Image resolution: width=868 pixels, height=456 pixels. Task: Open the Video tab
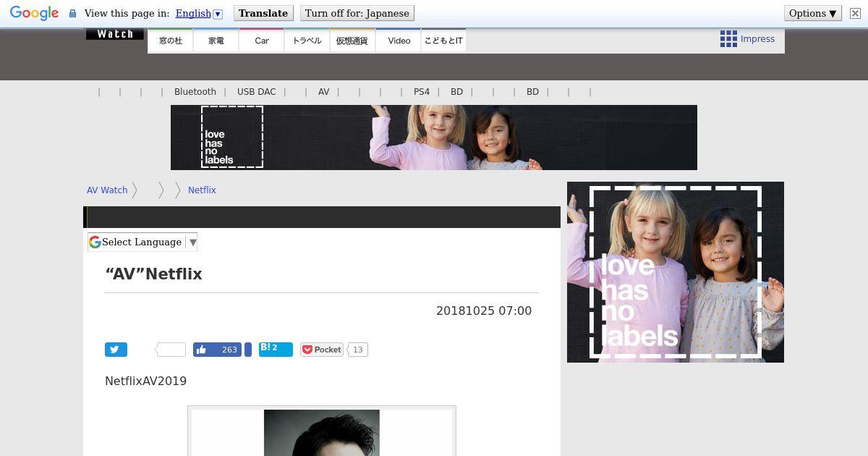pos(399,41)
